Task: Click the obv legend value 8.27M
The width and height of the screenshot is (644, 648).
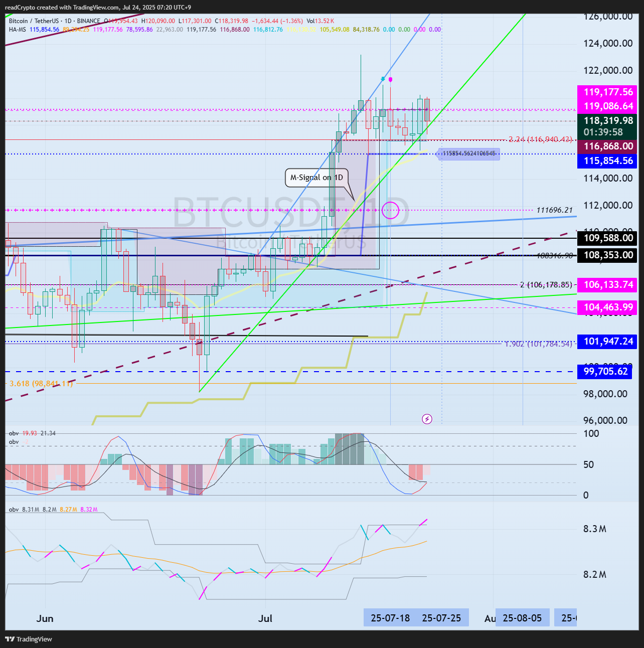Action: pos(68,510)
